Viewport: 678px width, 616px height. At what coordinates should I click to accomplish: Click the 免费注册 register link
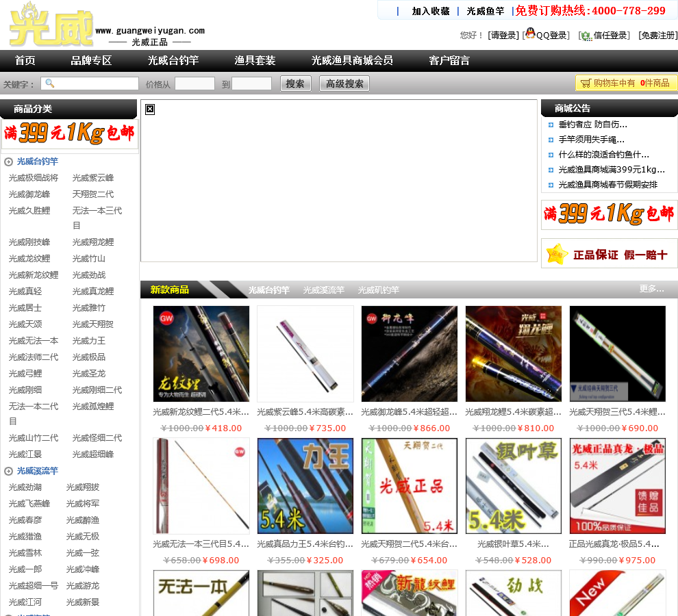pos(657,36)
